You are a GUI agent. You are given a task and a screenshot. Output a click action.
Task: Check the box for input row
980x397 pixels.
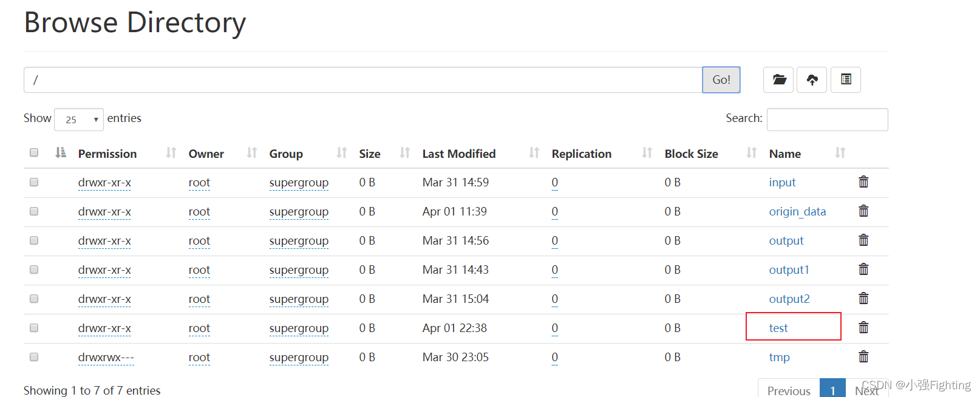pyautogui.click(x=34, y=182)
